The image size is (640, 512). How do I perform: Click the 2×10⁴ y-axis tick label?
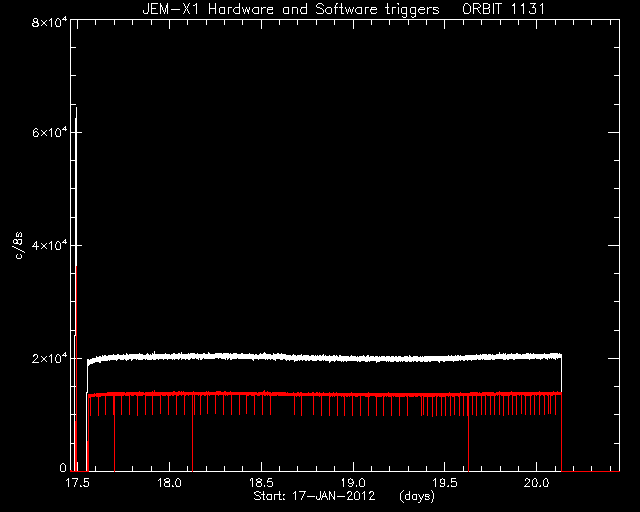(x=49, y=358)
